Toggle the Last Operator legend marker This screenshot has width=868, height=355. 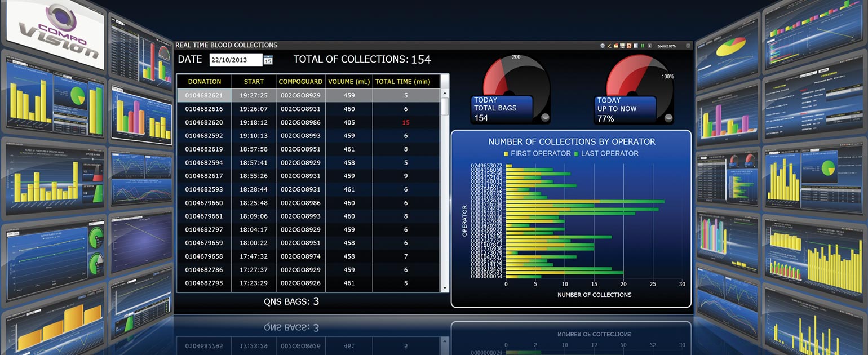577,154
